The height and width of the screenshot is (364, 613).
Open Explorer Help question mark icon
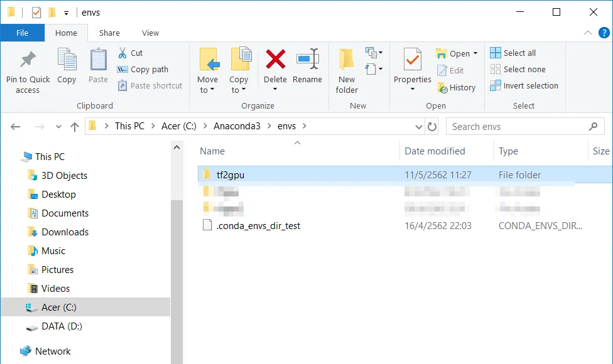pos(604,33)
